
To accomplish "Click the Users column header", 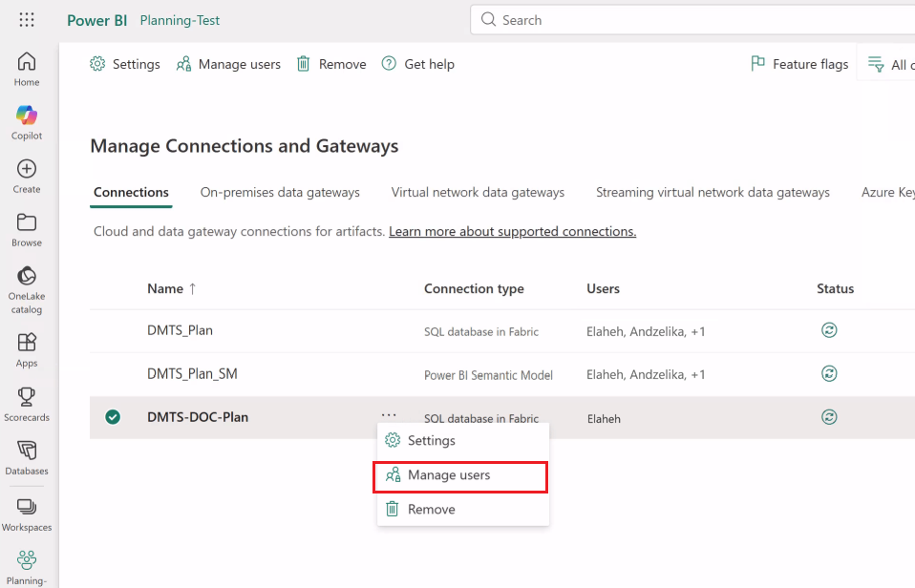I will (603, 288).
